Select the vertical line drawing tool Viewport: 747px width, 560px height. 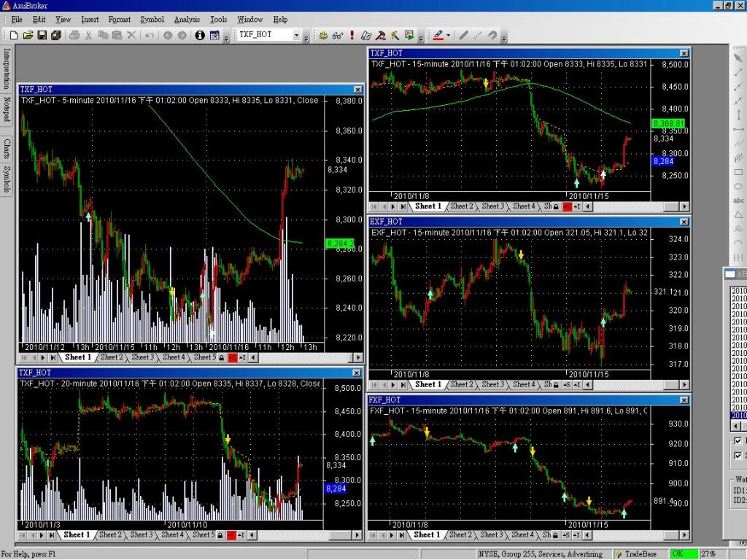[x=738, y=114]
